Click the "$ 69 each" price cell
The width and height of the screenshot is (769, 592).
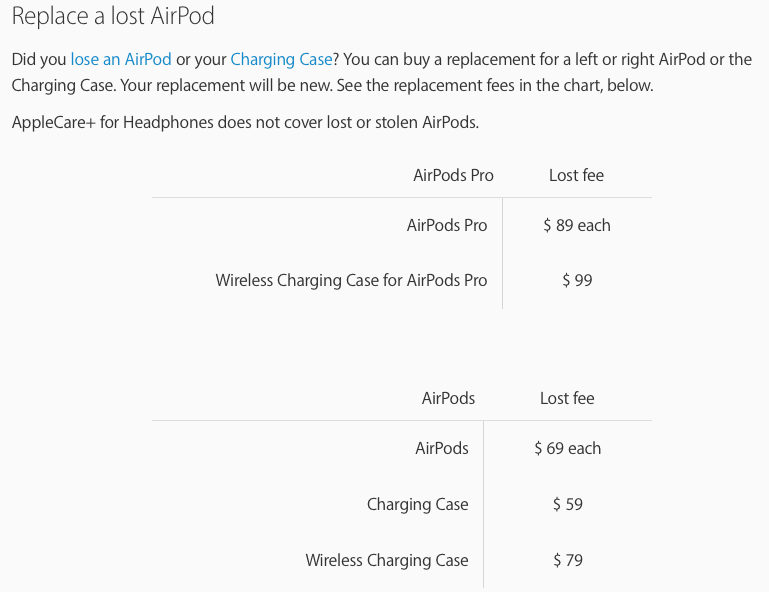567,448
